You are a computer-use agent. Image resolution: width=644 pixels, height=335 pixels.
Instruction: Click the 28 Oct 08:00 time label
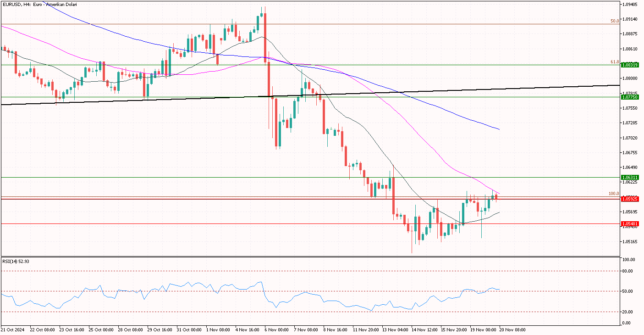[x=131, y=330]
